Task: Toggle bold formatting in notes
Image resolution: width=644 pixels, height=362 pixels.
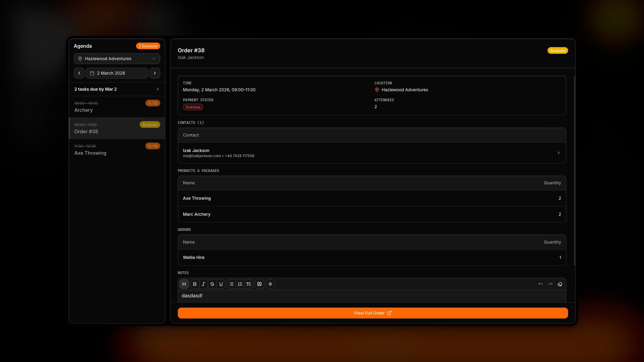Action: point(195,284)
